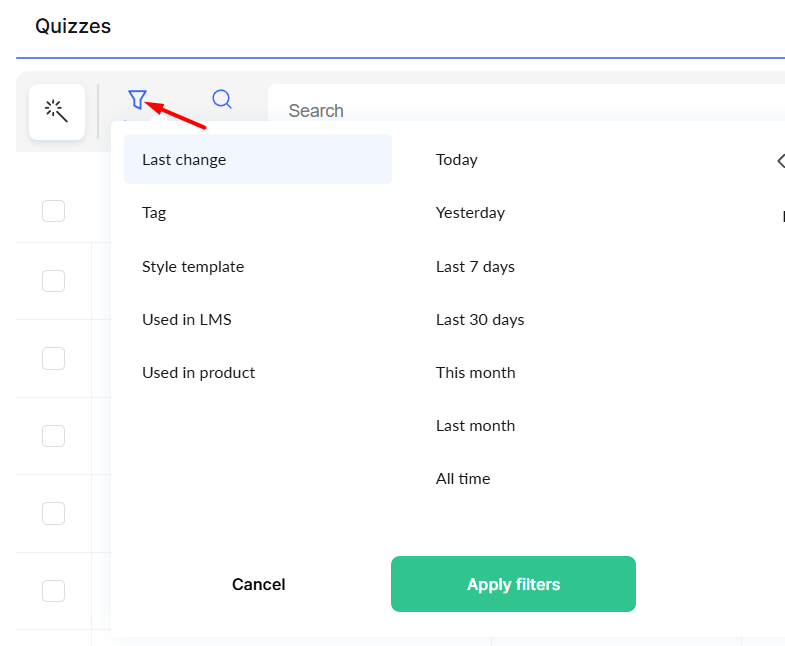
Task: Click the green Apply filters button
Action: 513,584
